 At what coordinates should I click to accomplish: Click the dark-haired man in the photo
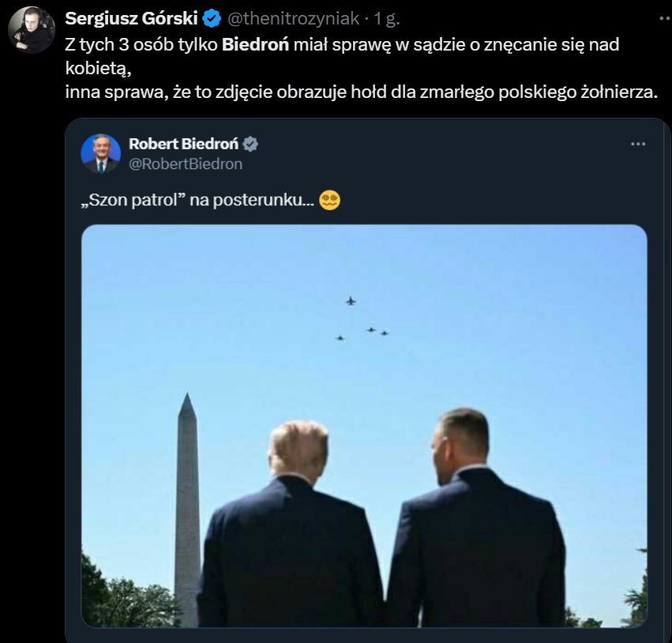point(474,529)
